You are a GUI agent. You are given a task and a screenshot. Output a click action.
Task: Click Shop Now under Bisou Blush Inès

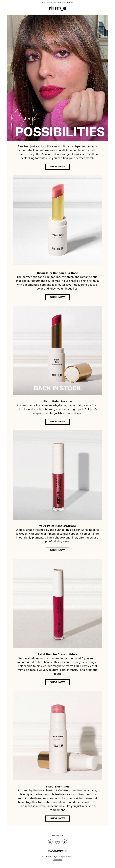click(57, 818)
